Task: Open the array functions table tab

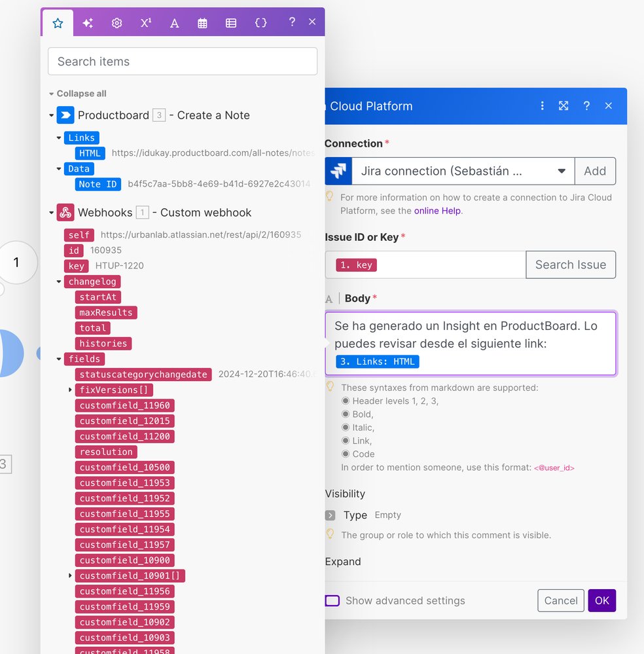Action: 231,23
